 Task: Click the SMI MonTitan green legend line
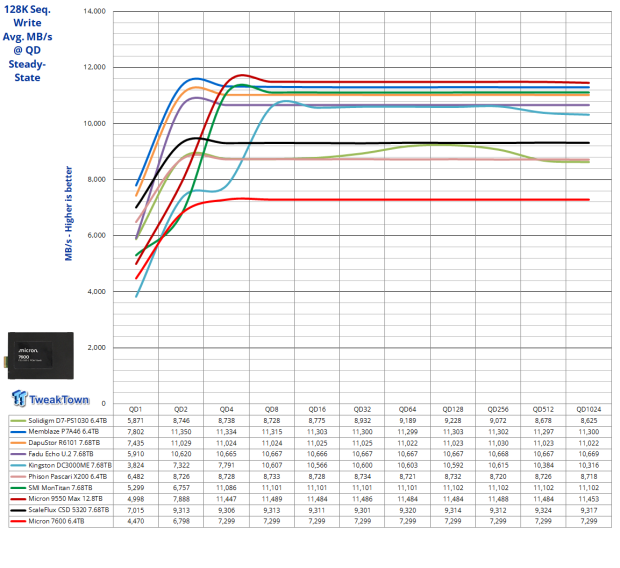coord(18,488)
